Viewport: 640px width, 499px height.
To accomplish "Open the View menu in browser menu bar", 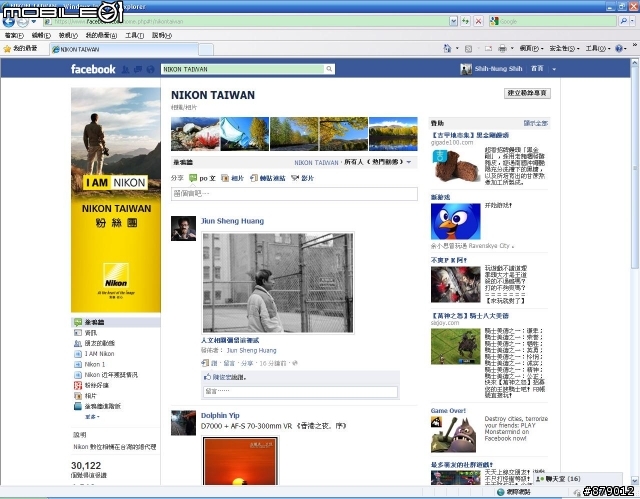I will point(68,35).
